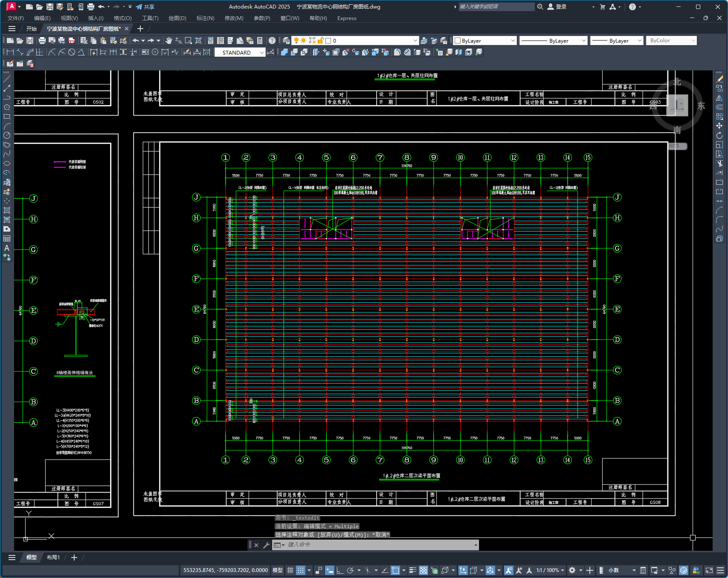The height and width of the screenshot is (578, 728).
Task: Select the Multiline Text tool in left toolbar
Action: [x=7, y=248]
